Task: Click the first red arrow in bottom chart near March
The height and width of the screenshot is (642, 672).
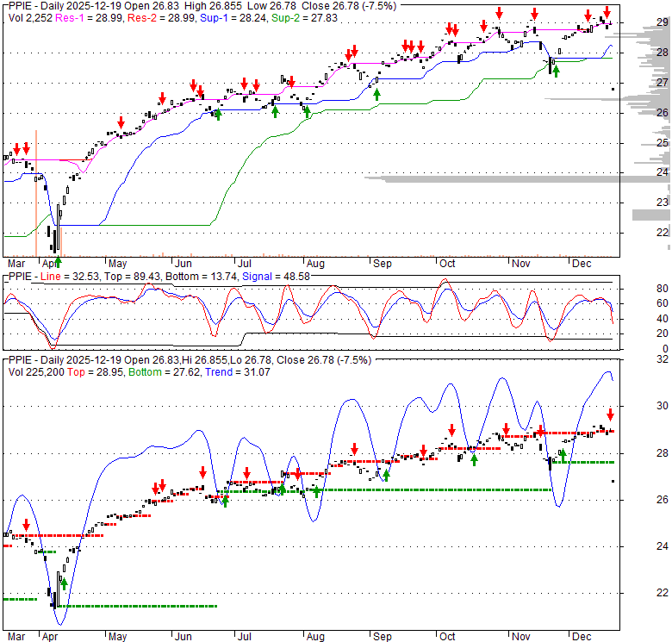Action: [x=26, y=524]
